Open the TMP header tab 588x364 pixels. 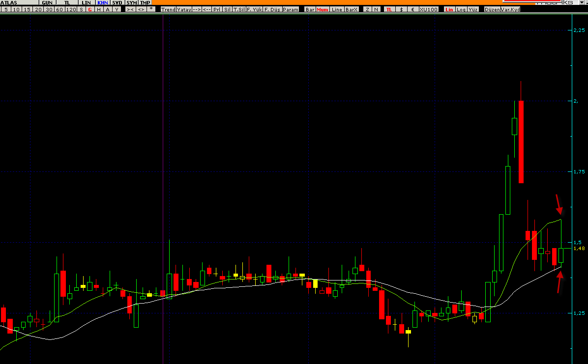tap(145, 2)
